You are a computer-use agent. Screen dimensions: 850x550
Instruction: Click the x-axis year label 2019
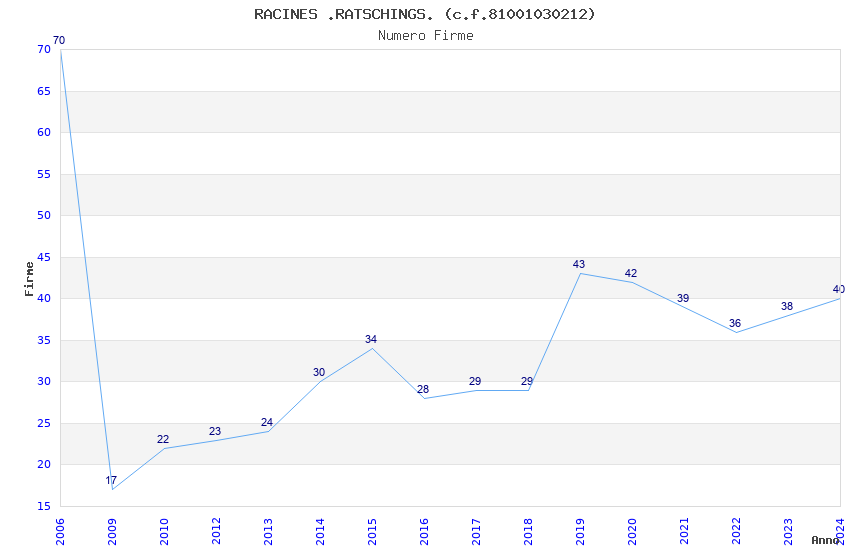(x=580, y=532)
